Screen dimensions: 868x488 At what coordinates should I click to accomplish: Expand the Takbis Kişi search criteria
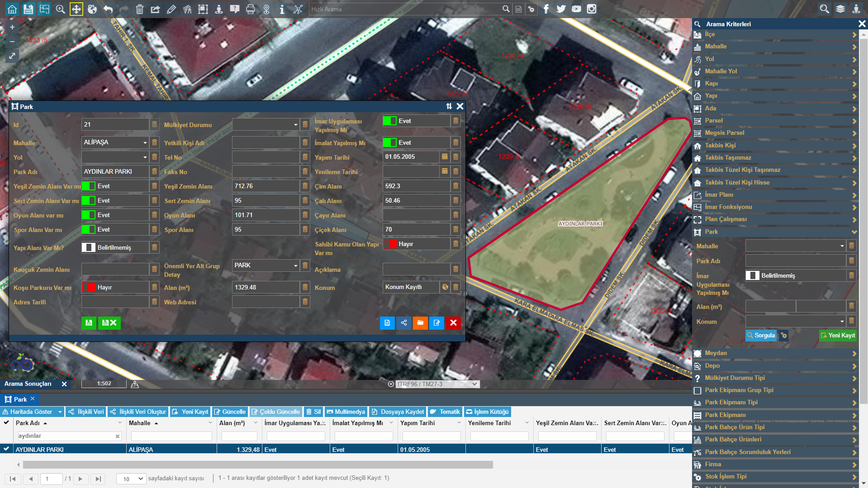tap(774, 146)
